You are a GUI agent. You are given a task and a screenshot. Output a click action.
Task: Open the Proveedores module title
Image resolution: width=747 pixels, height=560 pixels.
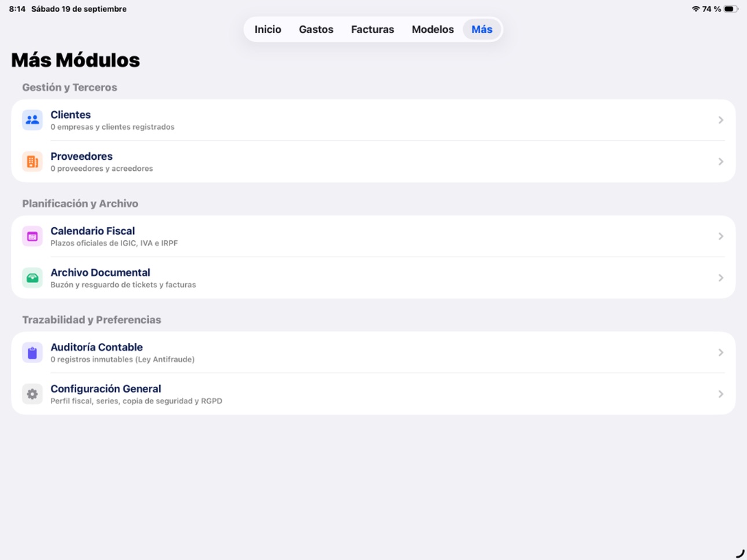(x=82, y=156)
